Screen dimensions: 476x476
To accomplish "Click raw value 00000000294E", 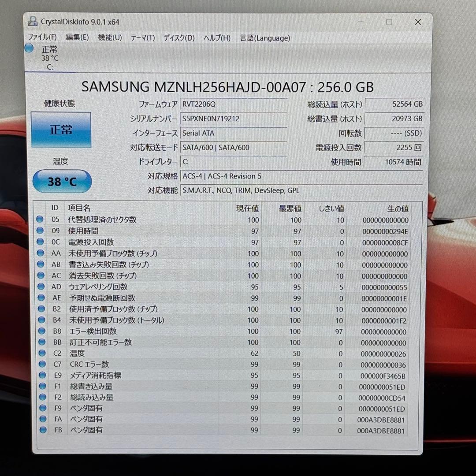I will [385, 231].
